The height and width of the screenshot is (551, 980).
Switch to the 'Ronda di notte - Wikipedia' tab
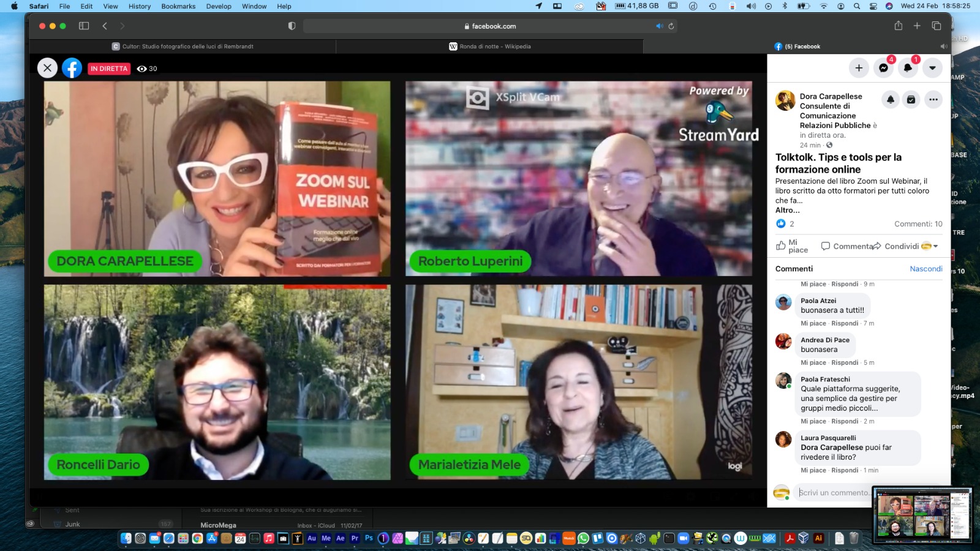[x=490, y=47]
